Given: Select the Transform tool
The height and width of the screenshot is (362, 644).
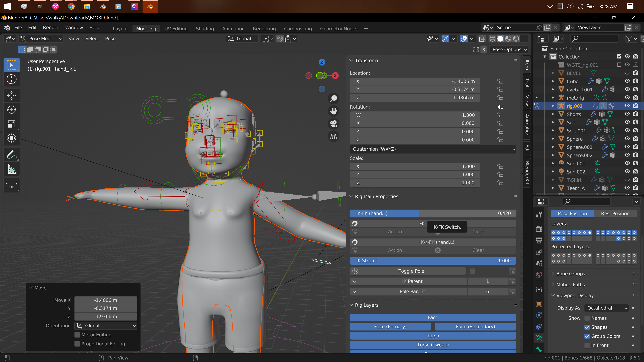Looking at the screenshot, I should (x=12, y=138).
